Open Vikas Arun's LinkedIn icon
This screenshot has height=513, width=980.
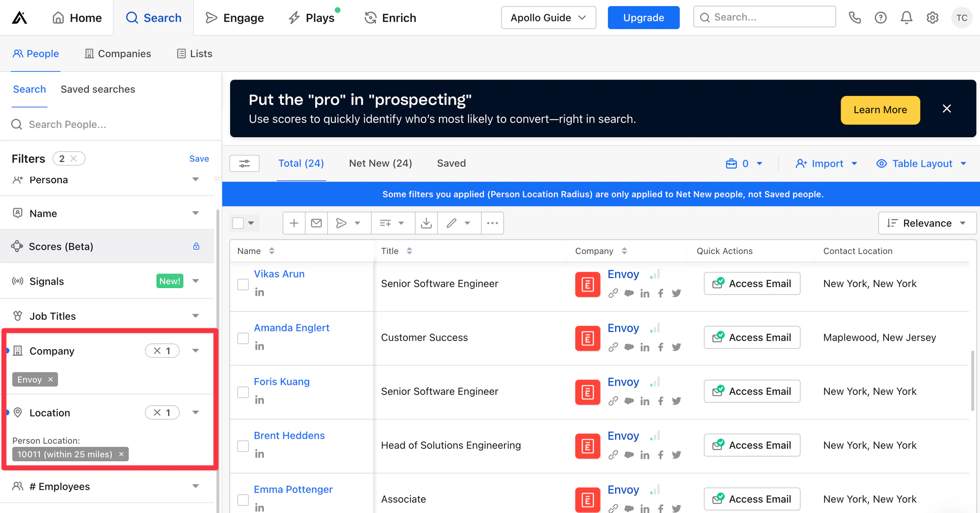pyautogui.click(x=259, y=292)
